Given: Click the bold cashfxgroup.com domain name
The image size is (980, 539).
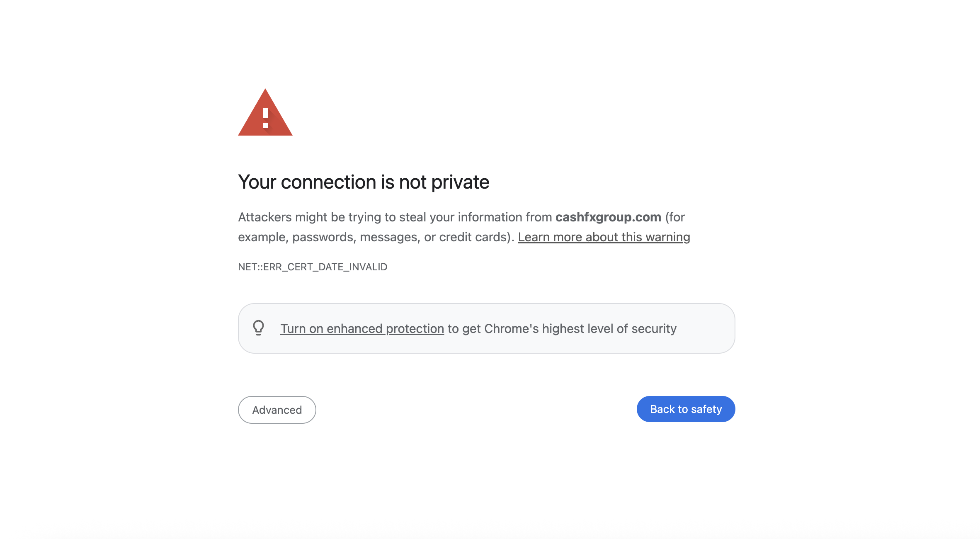Looking at the screenshot, I should [x=608, y=217].
